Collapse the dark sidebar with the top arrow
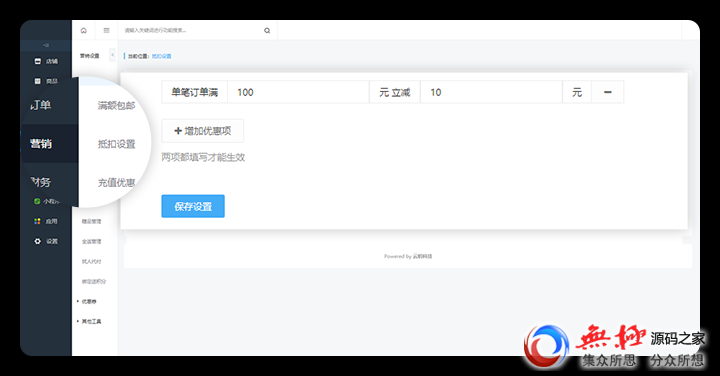Screen dimensions: 720x376 (x=46, y=45)
